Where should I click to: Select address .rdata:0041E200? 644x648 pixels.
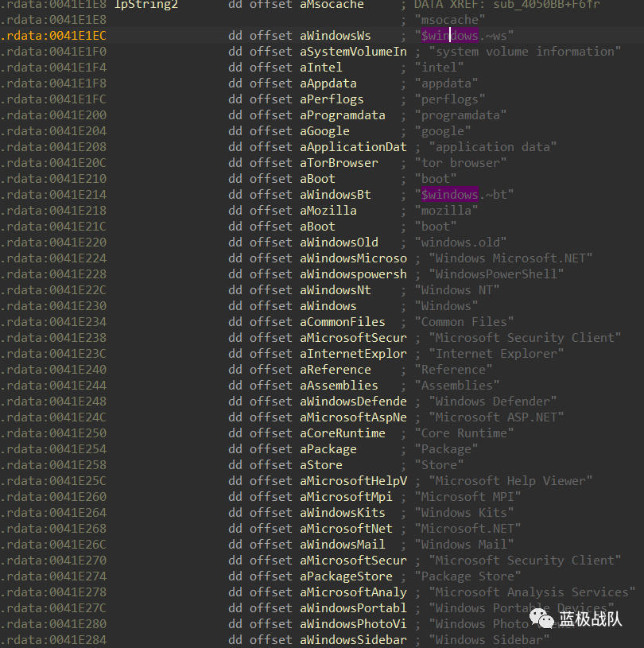[53, 115]
